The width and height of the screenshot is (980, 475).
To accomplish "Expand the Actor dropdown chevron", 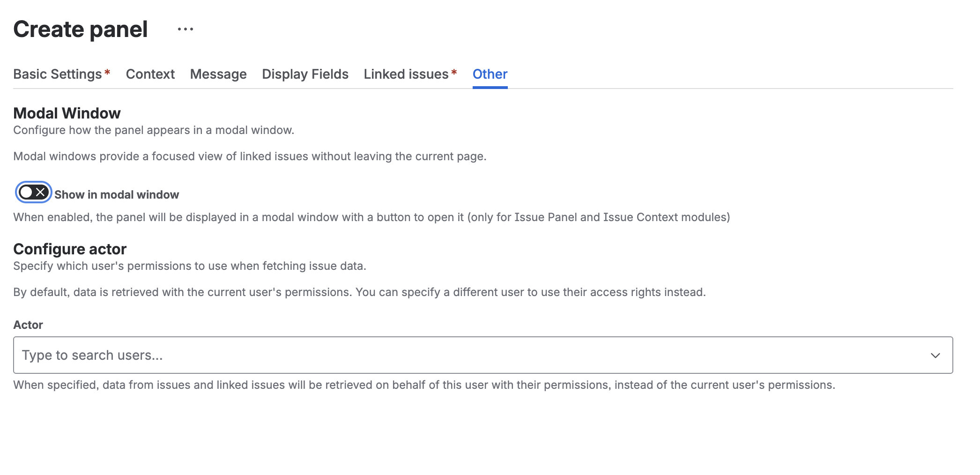I will point(936,355).
